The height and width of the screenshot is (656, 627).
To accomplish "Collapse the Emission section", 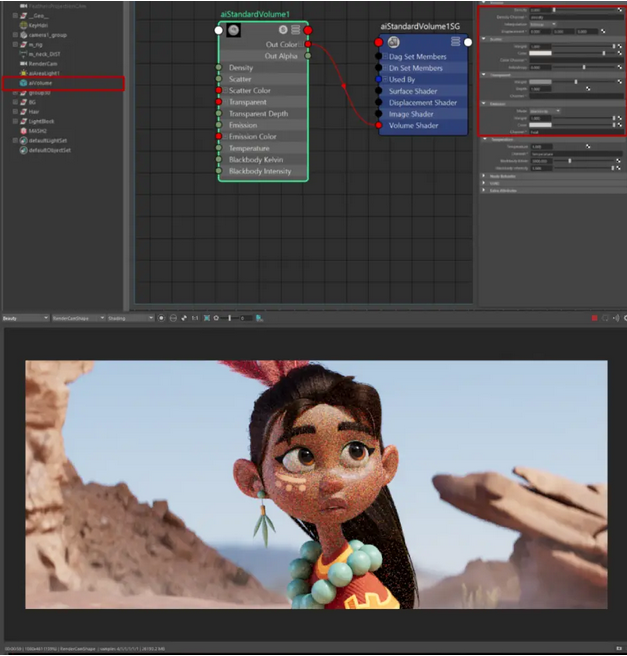I will (484, 103).
